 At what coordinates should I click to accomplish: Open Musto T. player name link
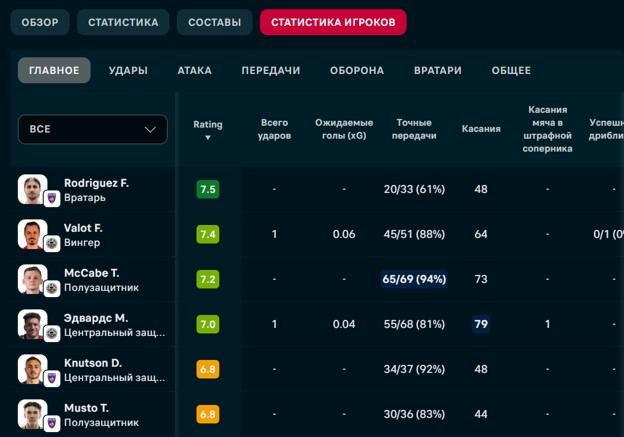pos(86,408)
